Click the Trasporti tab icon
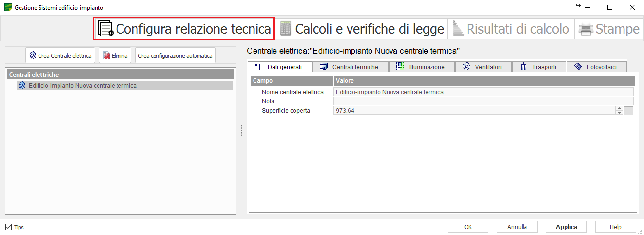Image resolution: width=644 pixels, height=235 pixels. 524,67
